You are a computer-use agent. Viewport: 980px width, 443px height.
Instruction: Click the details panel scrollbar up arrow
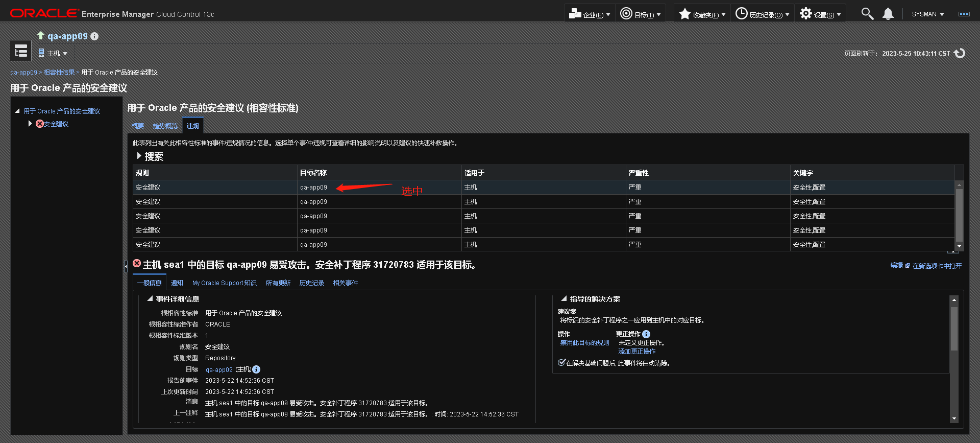(954, 300)
